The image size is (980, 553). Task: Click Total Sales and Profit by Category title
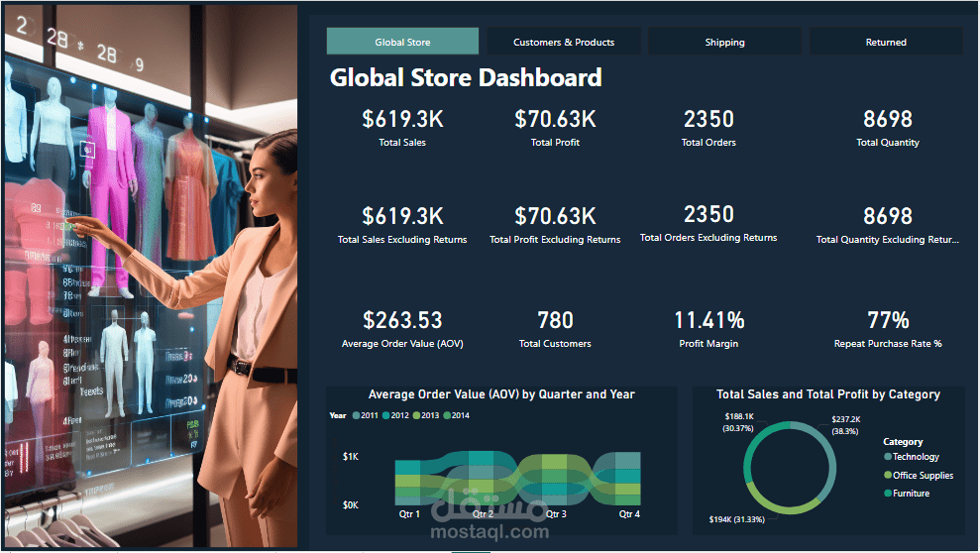[828, 394]
